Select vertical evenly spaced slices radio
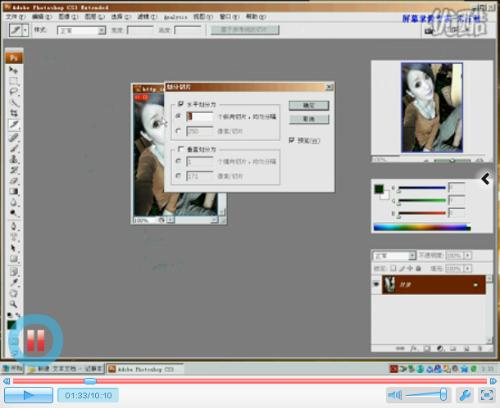Screen dimensions: 500x408 tap(178, 161)
